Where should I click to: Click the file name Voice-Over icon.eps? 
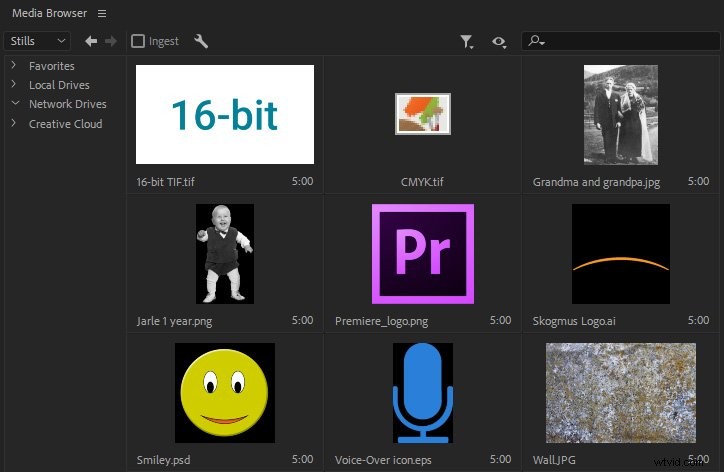383,460
